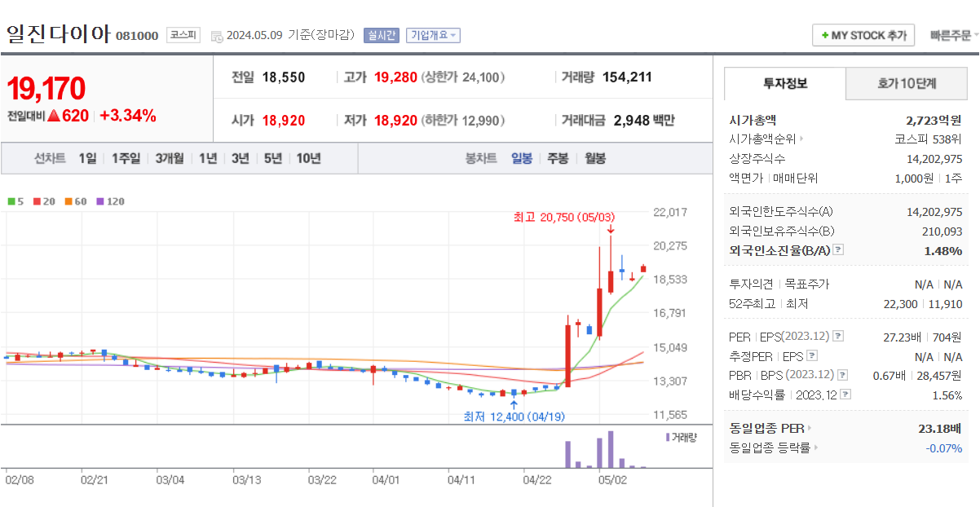
Task: Open help icon next to 배당수익률
Action: 845,395
